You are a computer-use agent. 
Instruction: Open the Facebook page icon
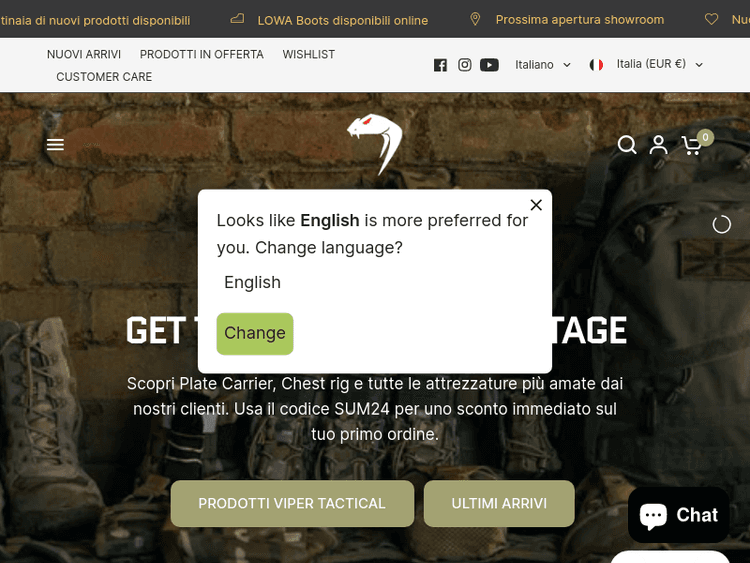(x=440, y=65)
